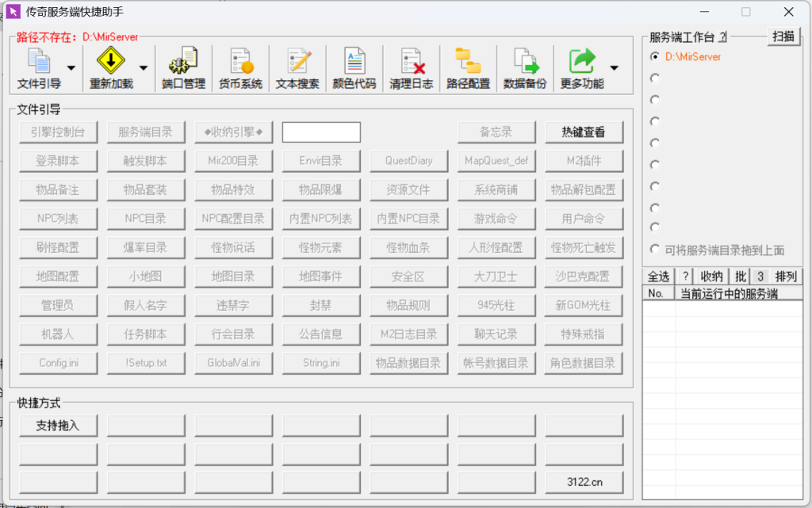The image size is (812, 508).
Task: Select the second empty workspace slot radio
Action: click(653, 78)
